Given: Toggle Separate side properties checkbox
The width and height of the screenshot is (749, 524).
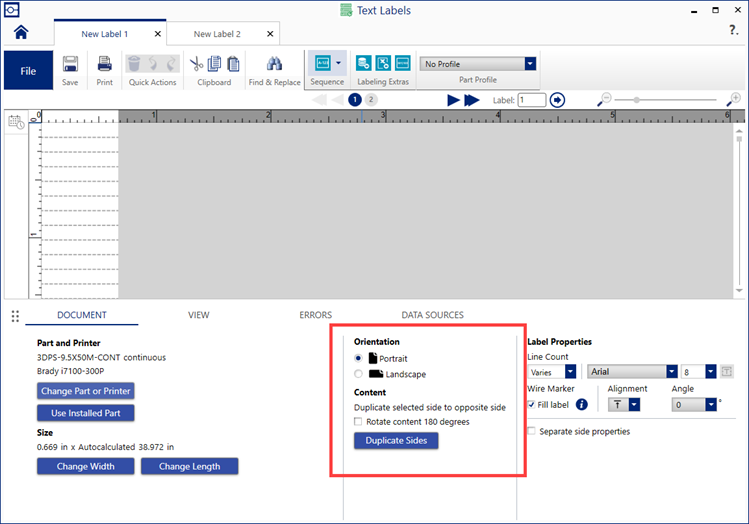Looking at the screenshot, I should pyautogui.click(x=532, y=431).
